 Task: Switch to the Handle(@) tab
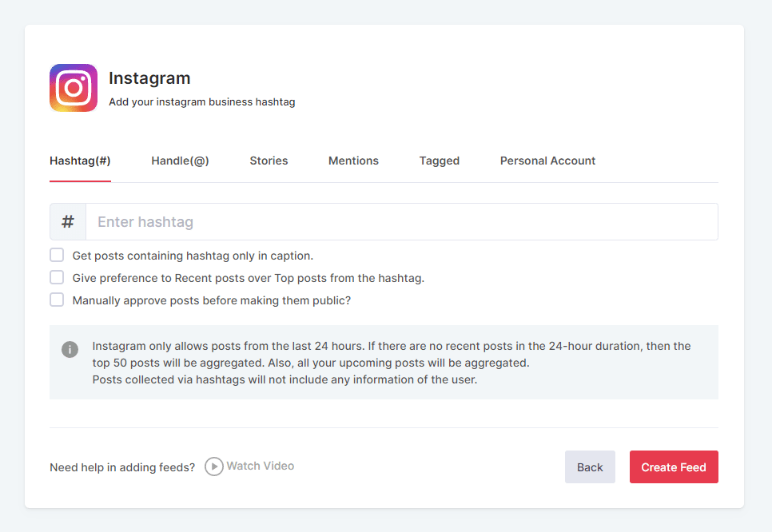point(180,161)
